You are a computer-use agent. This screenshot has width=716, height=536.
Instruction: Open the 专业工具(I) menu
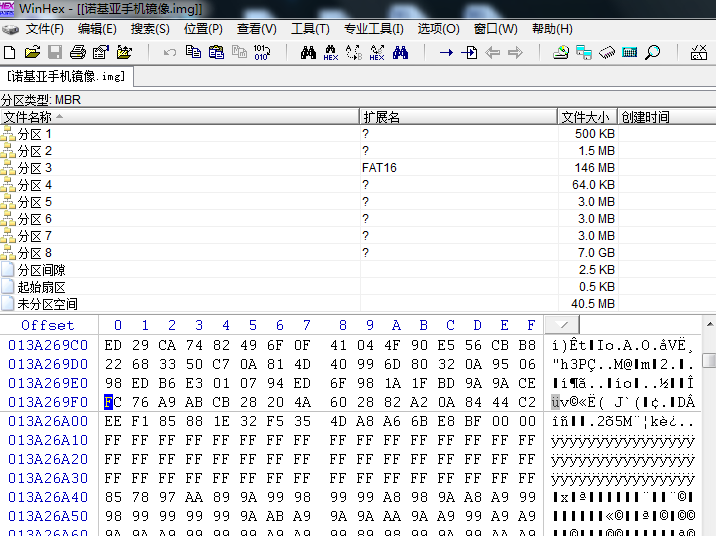374,29
